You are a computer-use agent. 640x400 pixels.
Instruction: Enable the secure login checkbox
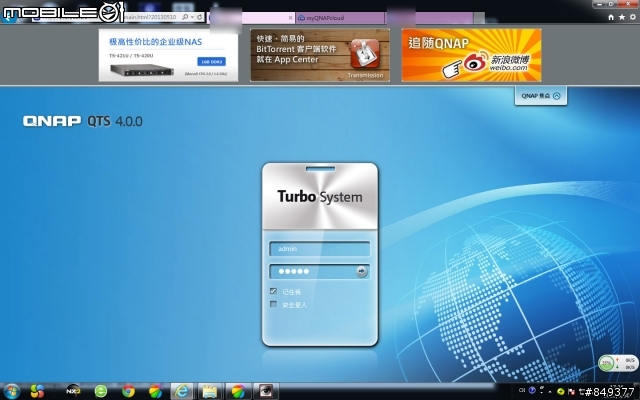click(273, 304)
